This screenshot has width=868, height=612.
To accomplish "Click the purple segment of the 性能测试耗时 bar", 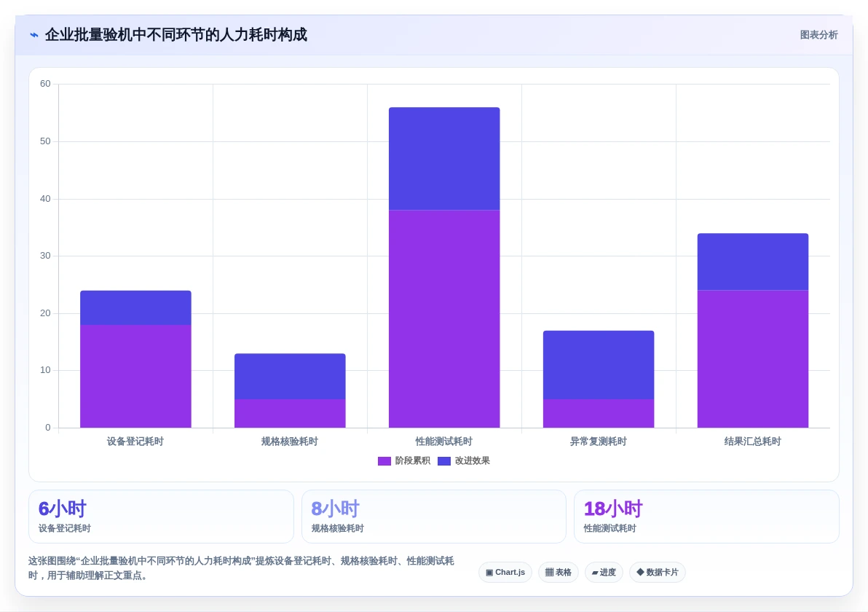I will pos(444,319).
